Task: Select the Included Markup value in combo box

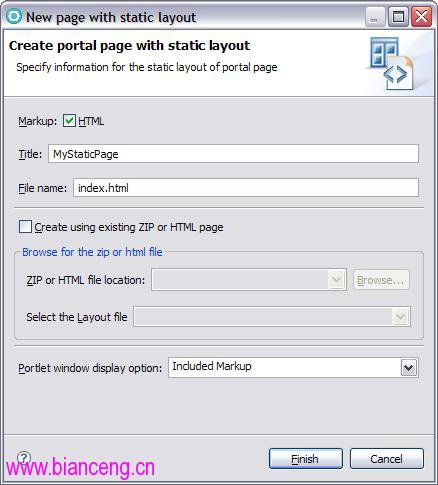Action: click(x=212, y=366)
